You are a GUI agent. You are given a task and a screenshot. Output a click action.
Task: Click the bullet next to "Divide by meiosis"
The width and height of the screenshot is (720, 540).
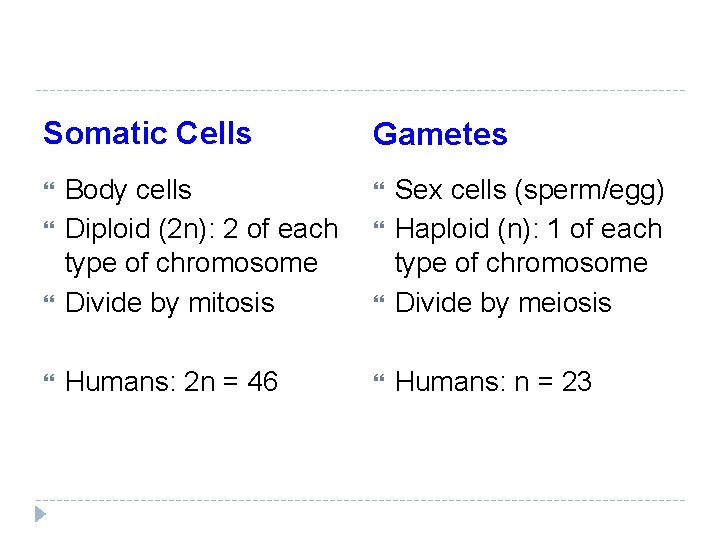379,303
